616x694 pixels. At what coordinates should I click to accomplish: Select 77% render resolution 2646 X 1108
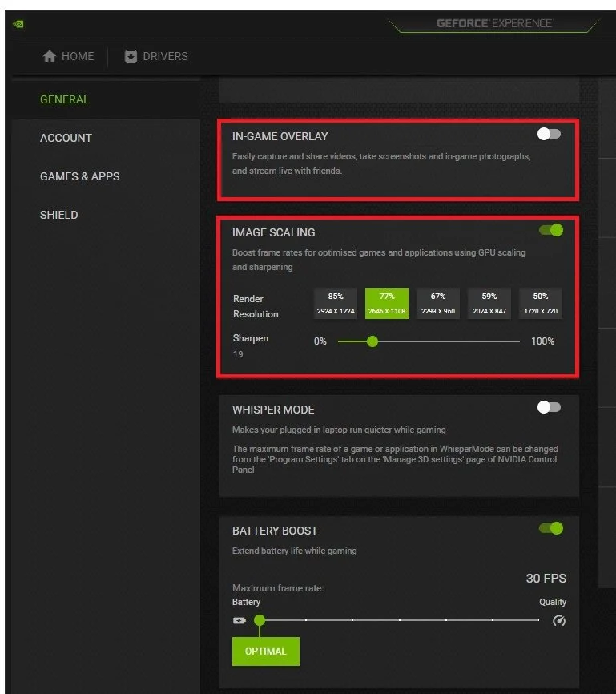pyautogui.click(x=387, y=304)
